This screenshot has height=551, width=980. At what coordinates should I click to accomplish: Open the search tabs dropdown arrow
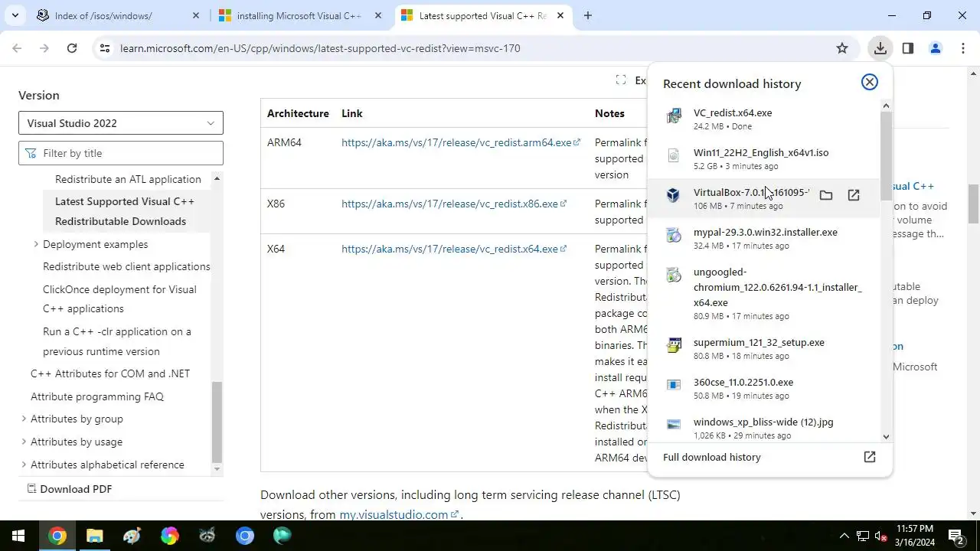pos(15,15)
